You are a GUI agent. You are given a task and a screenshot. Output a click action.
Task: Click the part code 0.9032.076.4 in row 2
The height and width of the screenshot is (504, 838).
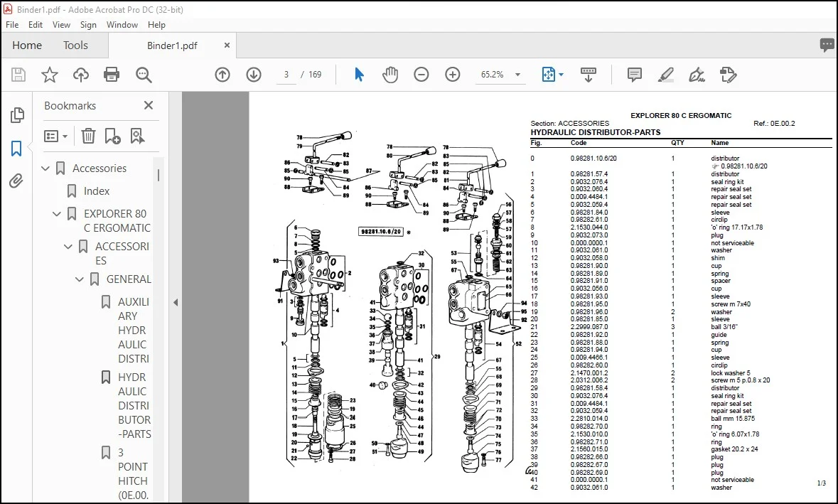589,182
